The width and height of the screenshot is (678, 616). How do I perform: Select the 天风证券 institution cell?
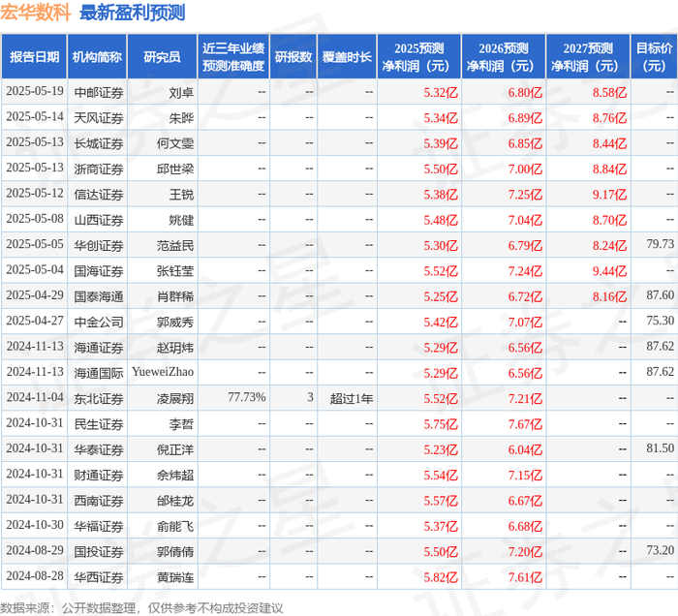pos(99,117)
